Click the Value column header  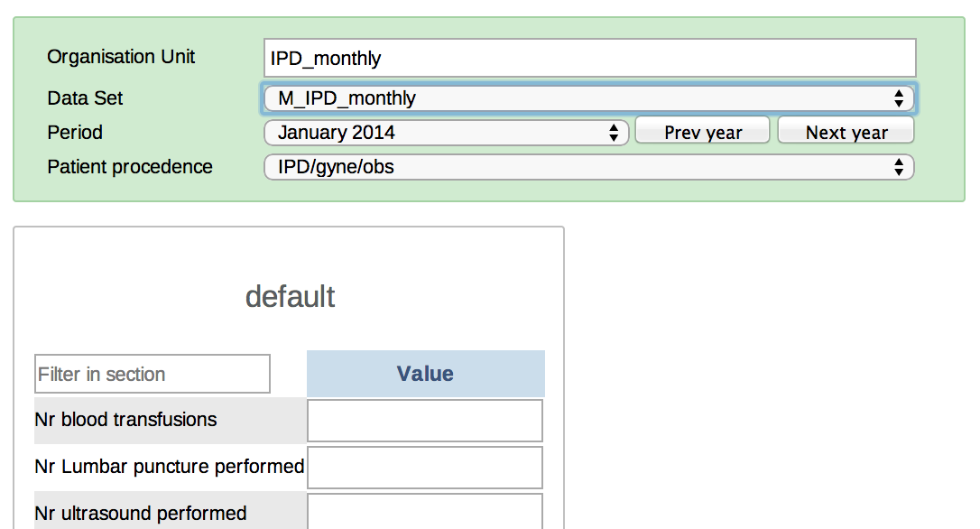(x=425, y=374)
